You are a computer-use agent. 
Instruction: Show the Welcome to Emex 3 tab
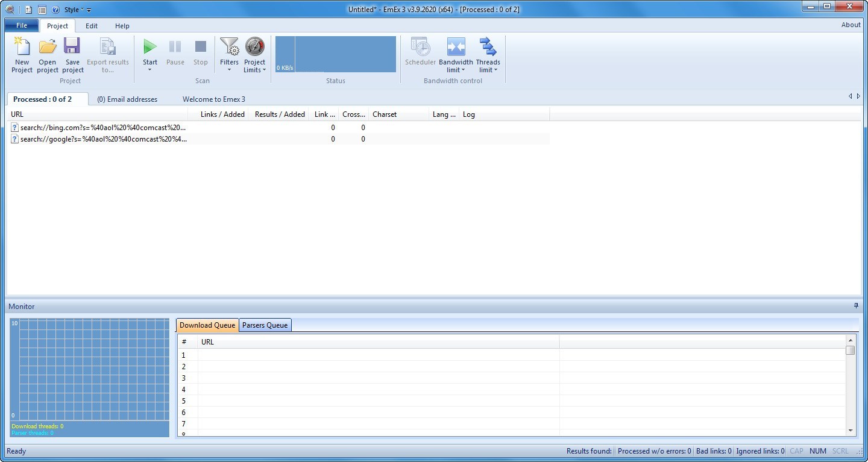click(x=214, y=99)
